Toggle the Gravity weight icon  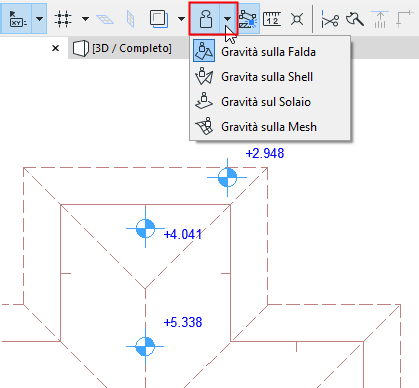(205, 19)
